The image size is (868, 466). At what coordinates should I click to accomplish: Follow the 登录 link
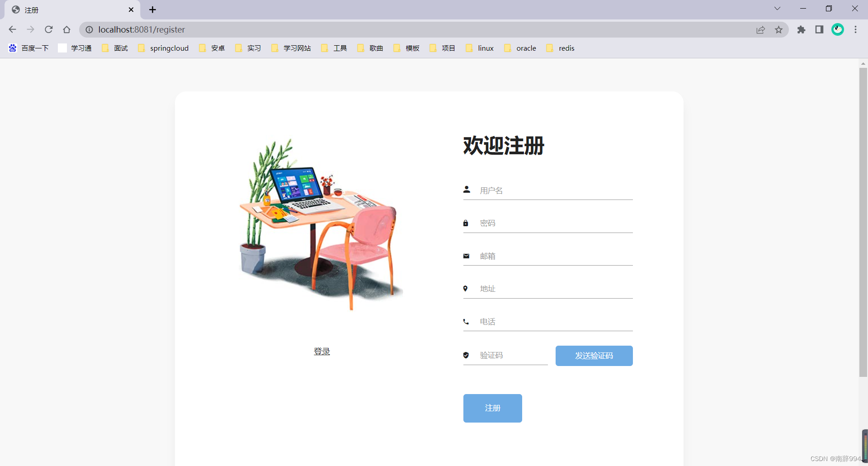coord(322,351)
